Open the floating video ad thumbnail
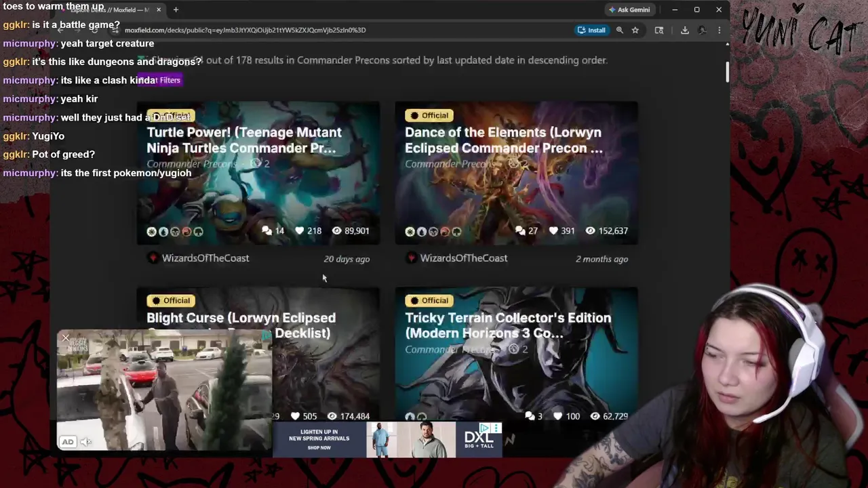The image size is (868, 488). point(164,390)
